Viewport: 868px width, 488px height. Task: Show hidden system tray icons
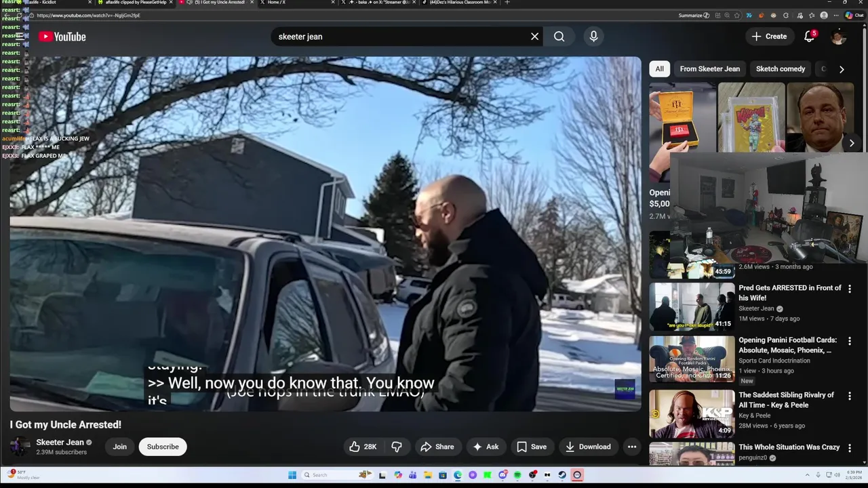coord(807,475)
